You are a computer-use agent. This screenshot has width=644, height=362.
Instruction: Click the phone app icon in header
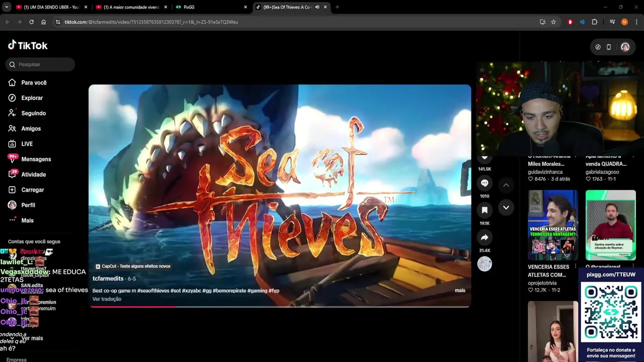[x=609, y=47]
